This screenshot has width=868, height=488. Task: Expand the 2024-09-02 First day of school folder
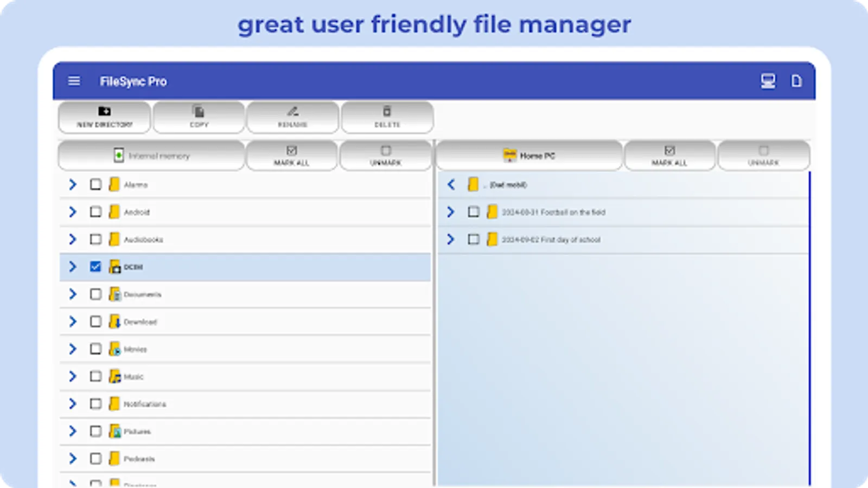point(450,240)
